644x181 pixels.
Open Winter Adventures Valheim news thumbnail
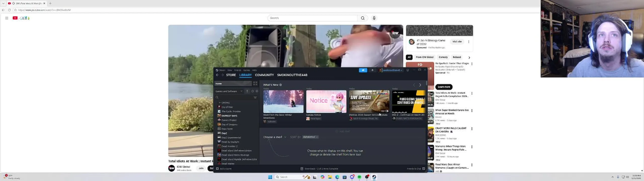pyautogui.click(x=283, y=102)
